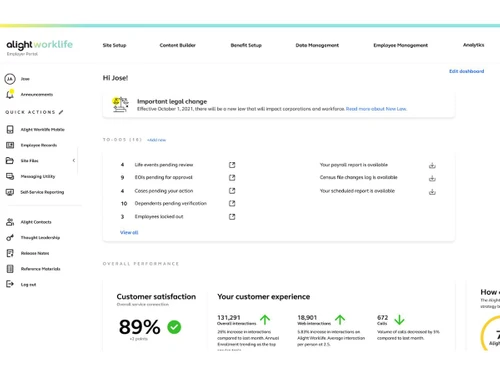This screenshot has width=500, height=375.
Task: Click the Hi Jose! greeting
Action: click(115, 78)
